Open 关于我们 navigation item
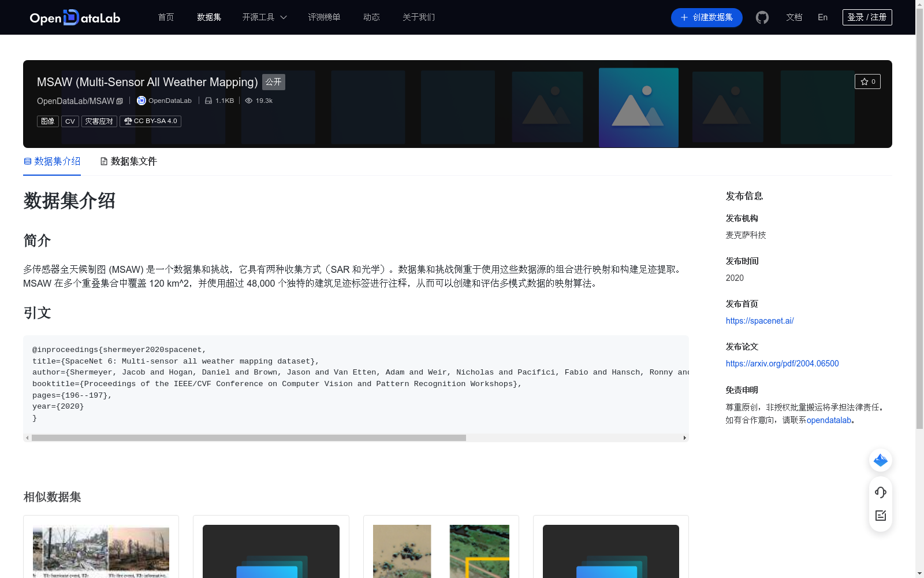Image resolution: width=924 pixels, height=578 pixels. pos(419,17)
